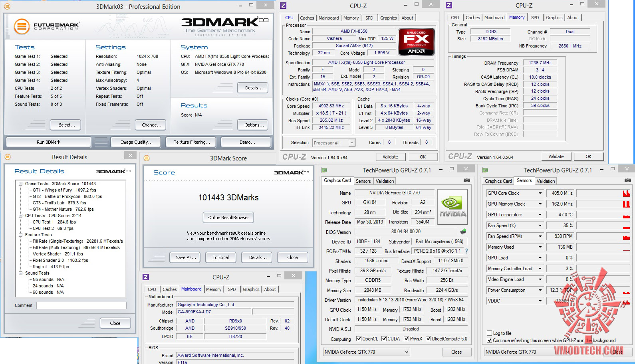Click the CPU-Z icon in the CPU tab window
Viewport: 635px width, 364px height.
point(283,5)
